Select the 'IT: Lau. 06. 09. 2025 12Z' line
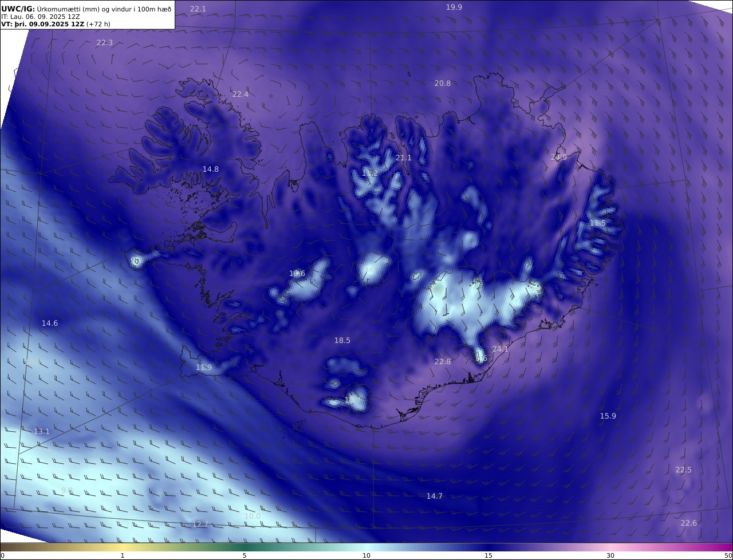The image size is (733, 560). [x=41, y=17]
